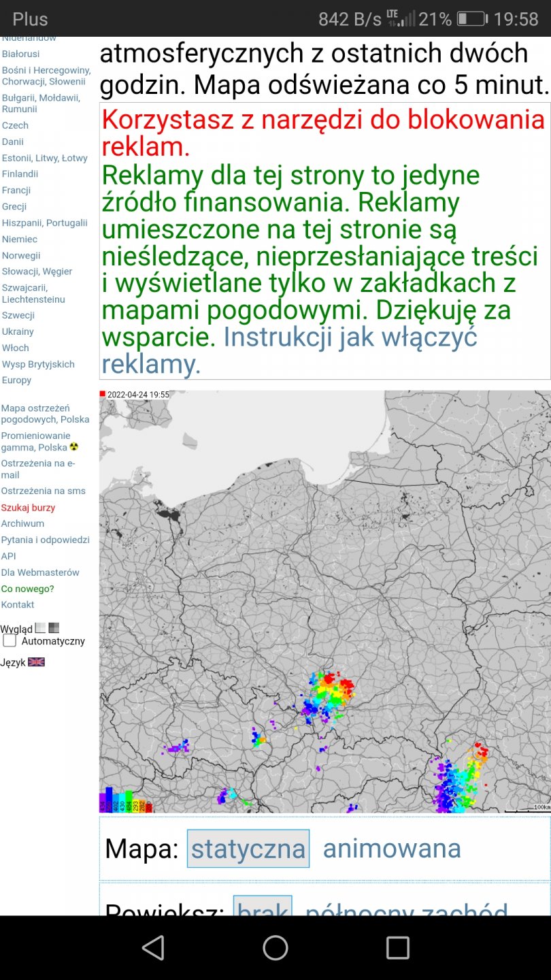
Task: Open lightning map for Niemiec
Action: click(x=20, y=239)
